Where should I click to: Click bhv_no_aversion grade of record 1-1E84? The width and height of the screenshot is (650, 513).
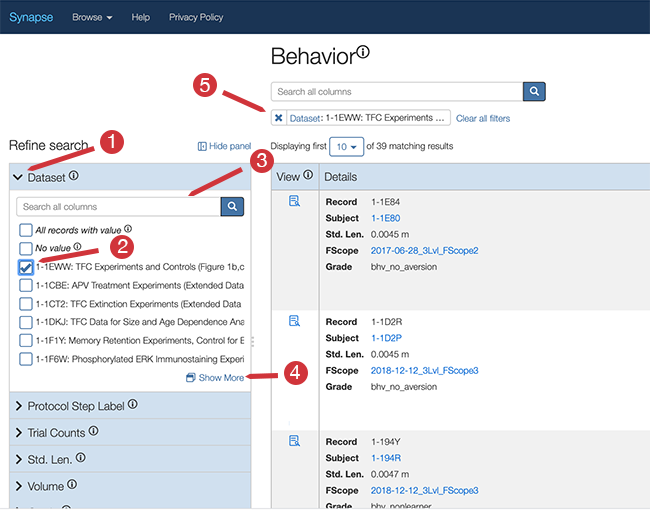click(x=404, y=267)
